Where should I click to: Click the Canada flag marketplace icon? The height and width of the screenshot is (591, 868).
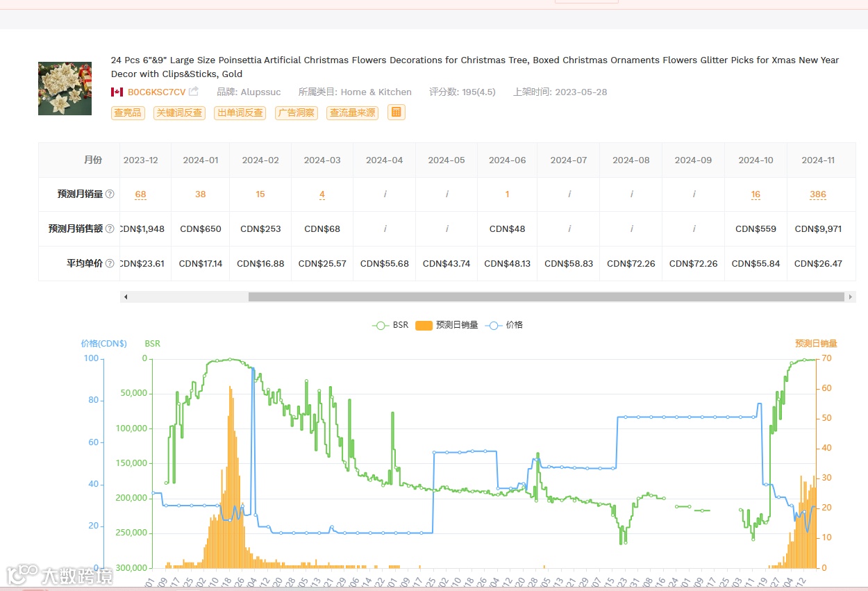pyautogui.click(x=117, y=92)
